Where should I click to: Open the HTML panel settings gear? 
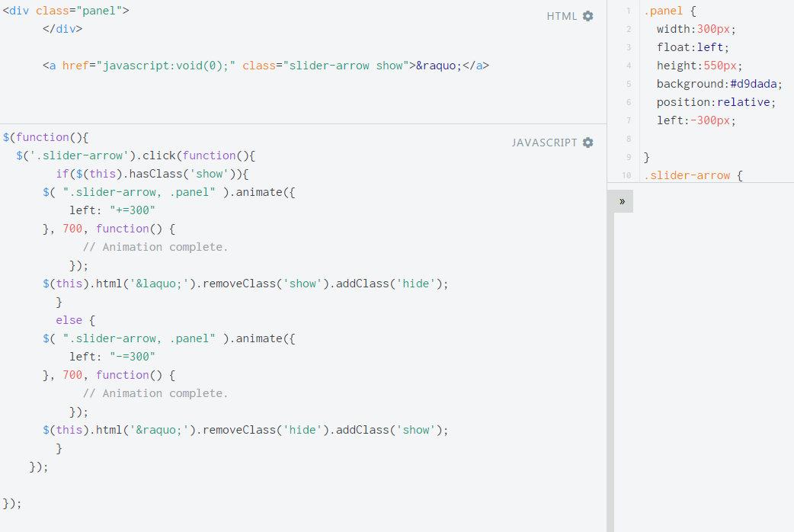[x=587, y=16]
